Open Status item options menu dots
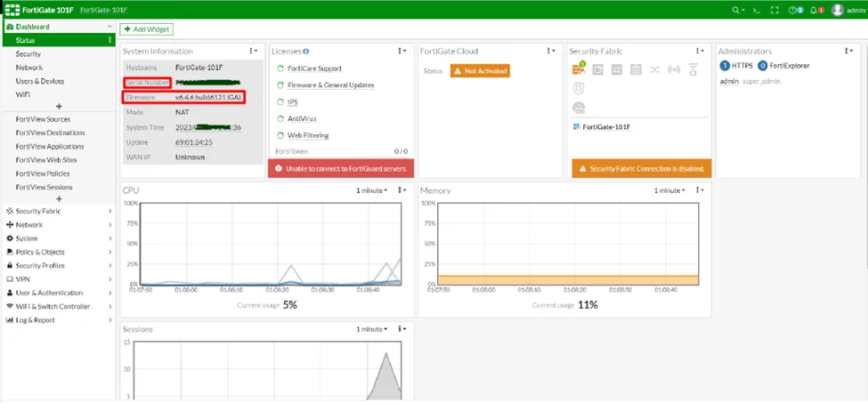This screenshot has height=403, width=868. pyautogui.click(x=110, y=40)
